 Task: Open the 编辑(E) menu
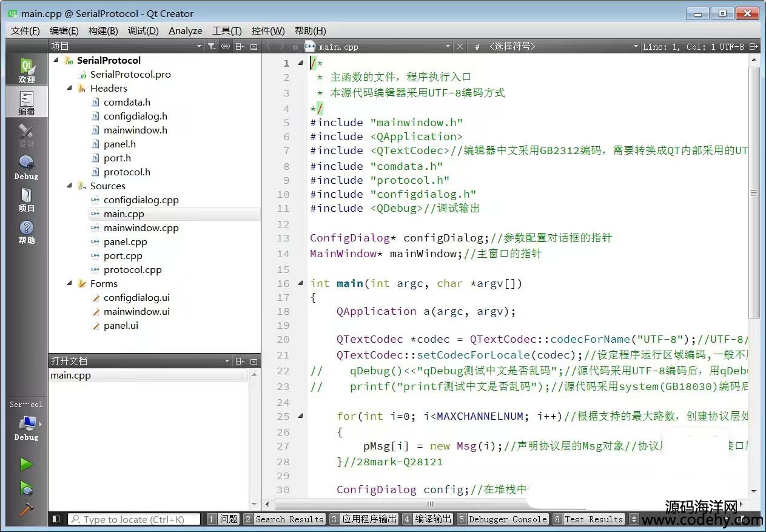tap(64, 31)
